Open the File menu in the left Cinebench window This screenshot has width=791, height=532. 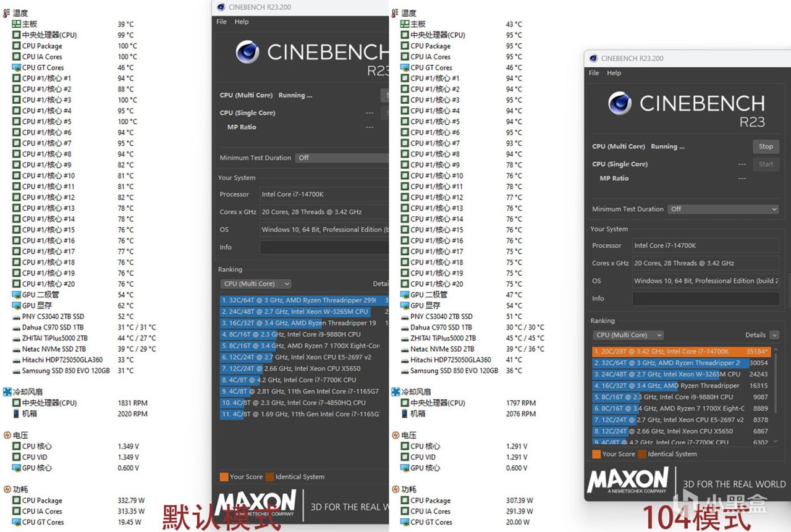(222, 22)
